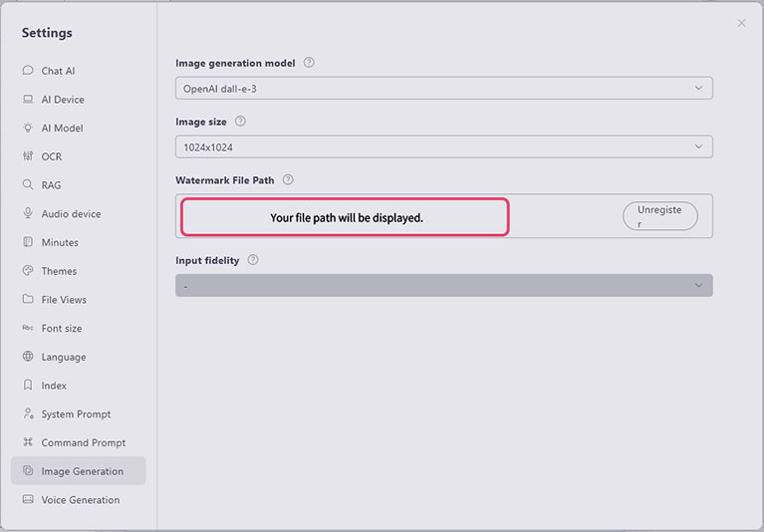
Task: Click the AI Model lightbulb icon
Action: 28,129
